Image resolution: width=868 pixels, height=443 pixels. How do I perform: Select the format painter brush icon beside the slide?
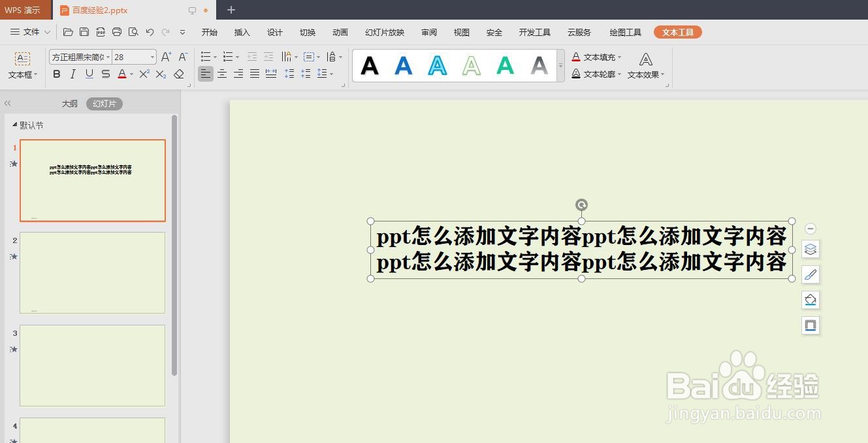[x=810, y=274]
